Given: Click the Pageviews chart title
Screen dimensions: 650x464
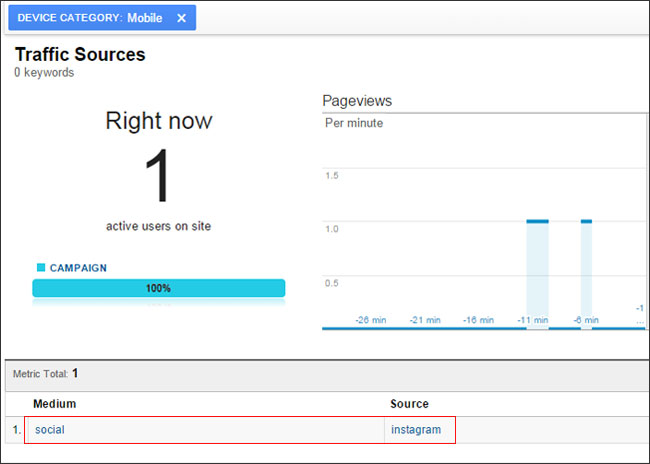Looking at the screenshot, I should [357, 101].
